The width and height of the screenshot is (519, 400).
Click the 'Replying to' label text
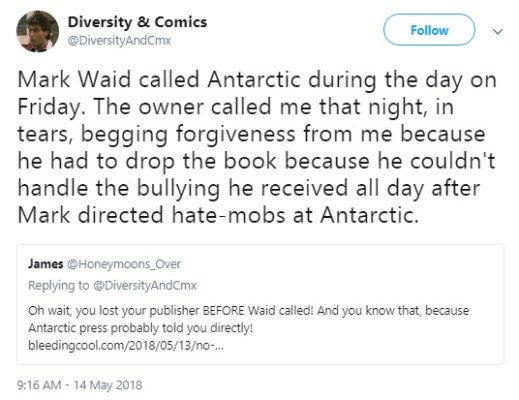point(59,286)
